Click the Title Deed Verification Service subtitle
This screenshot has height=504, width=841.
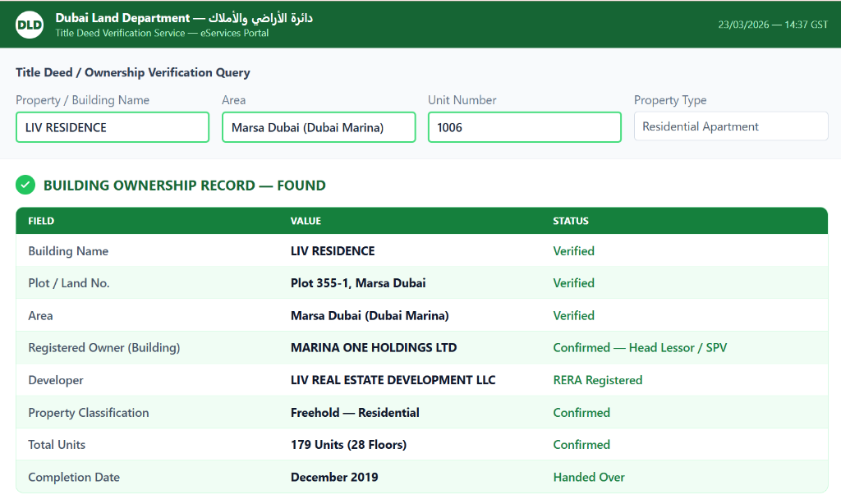point(162,33)
